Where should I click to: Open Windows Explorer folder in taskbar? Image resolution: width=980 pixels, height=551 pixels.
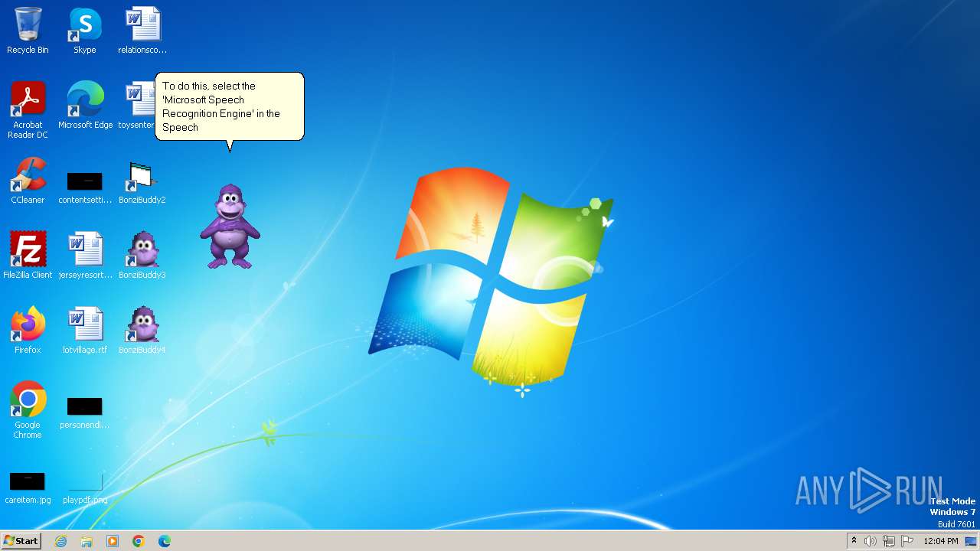coord(87,541)
